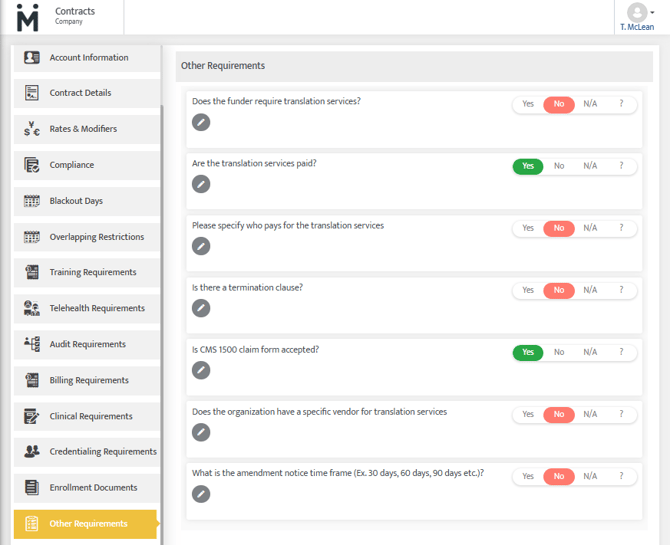Go to the Billing Requirements section
The image size is (670, 545).
pyautogui.click(x=89, y=380)
